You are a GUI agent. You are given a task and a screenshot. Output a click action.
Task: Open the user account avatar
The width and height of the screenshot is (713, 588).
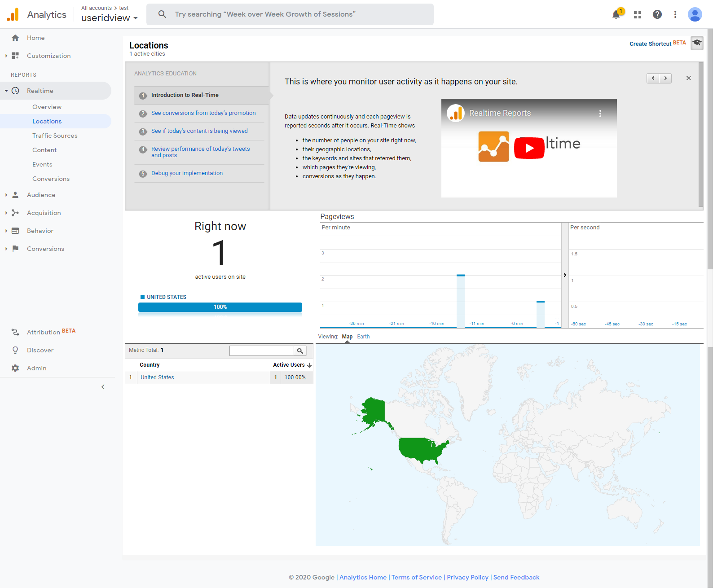pos(695,14)
